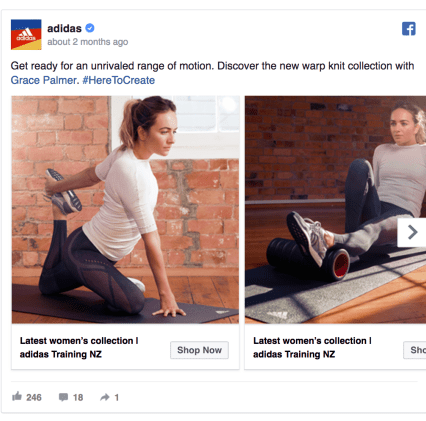The height and width of the screenshot is (421, 426).
Task: View the 246 likes count
Action: tap(34, 397)
